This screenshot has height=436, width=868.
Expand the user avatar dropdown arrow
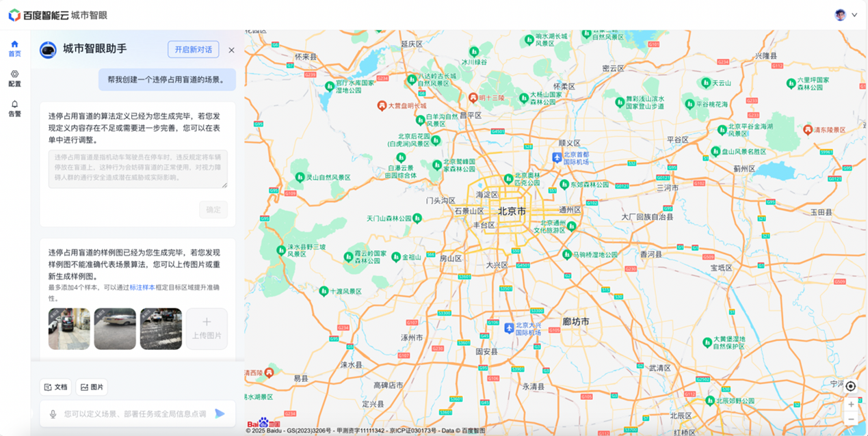pyautogui.click(x=854, y=15)
